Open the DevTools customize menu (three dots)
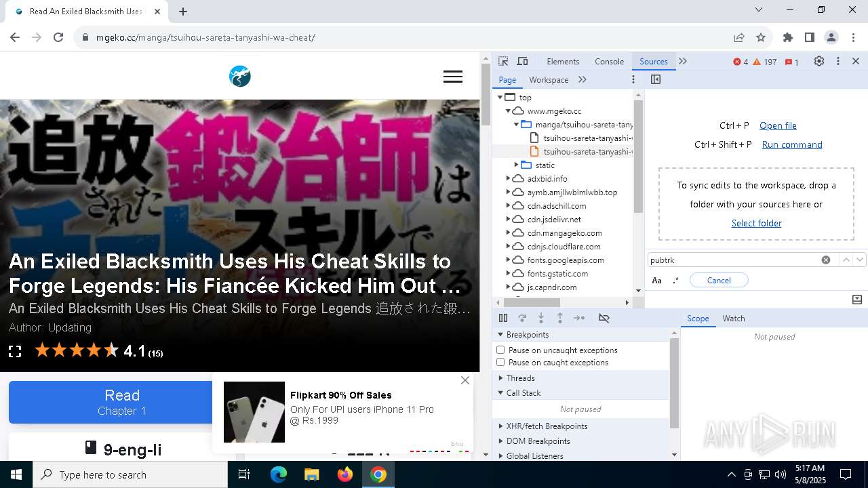Image resolution: width=868 pixels, height=488 pixels. coord(838,61)
